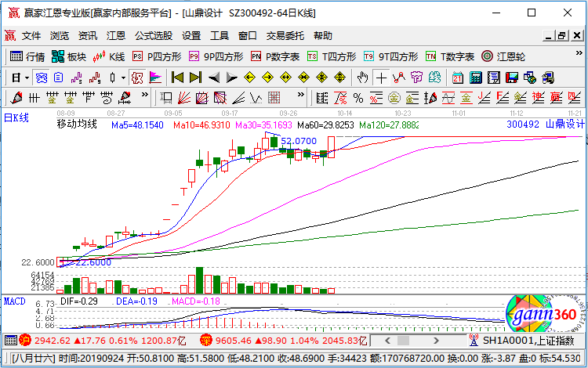Open the 交易委托 menu

click(x=285, y=35)
